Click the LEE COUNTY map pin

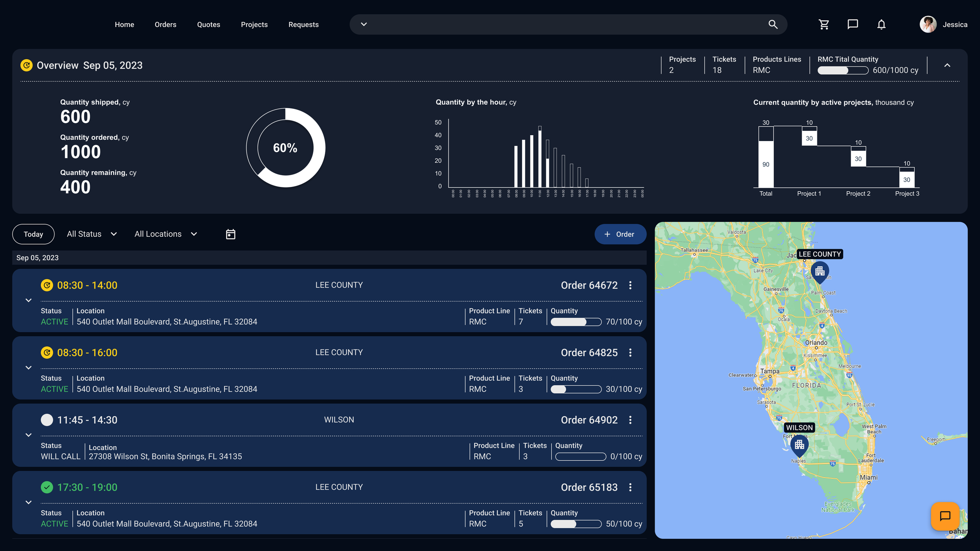tap(820, 271)
